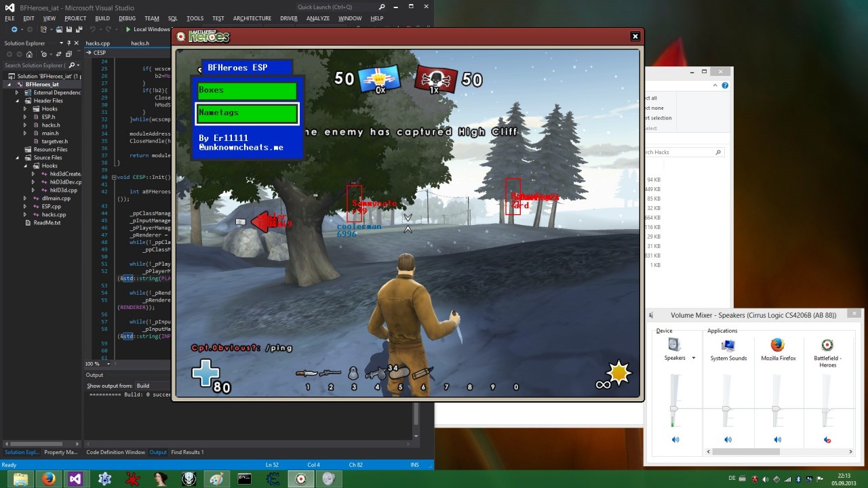Screen dimensions: 868x488
Task: Click help icon in Explorer window
Action: tap(725, 85)
